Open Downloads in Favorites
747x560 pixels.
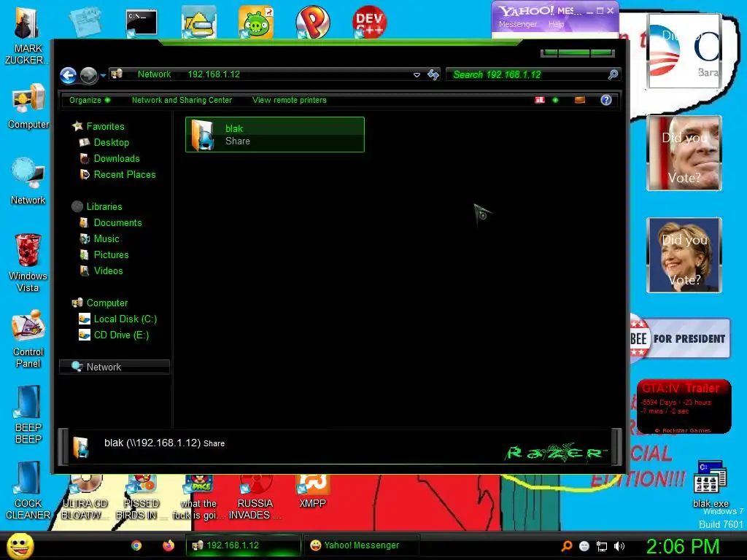pyautogui.click(x=116, y=158)
